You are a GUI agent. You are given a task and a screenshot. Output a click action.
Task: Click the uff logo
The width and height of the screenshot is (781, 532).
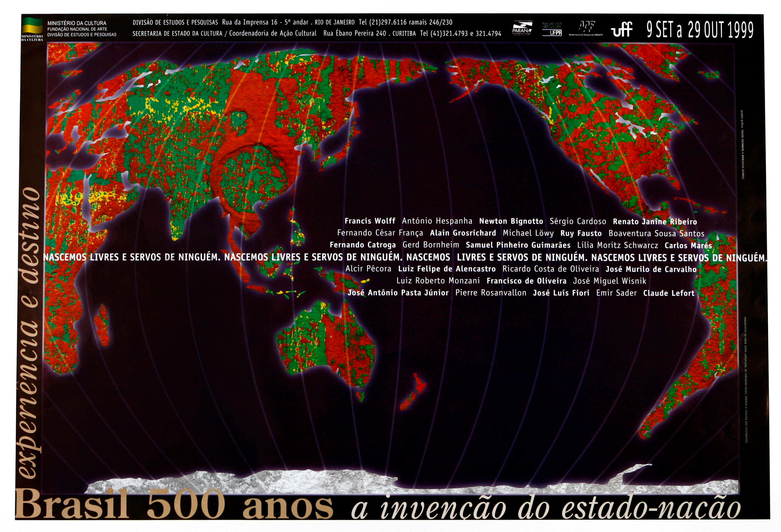(x=622, y=29)
